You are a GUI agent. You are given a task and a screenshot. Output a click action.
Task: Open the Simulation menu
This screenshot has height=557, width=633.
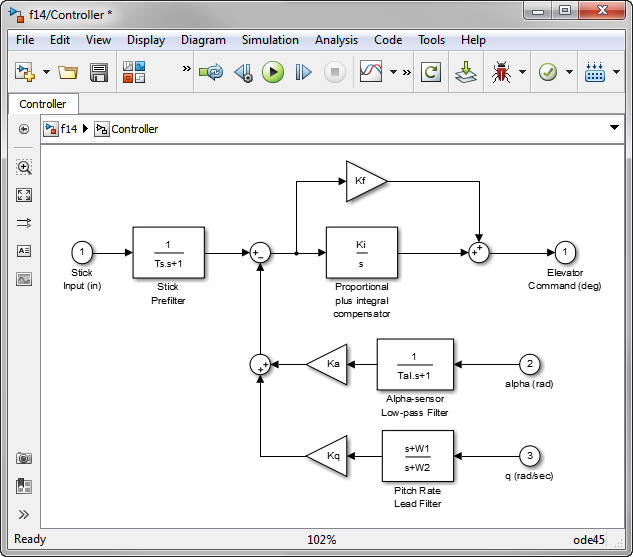270,40
